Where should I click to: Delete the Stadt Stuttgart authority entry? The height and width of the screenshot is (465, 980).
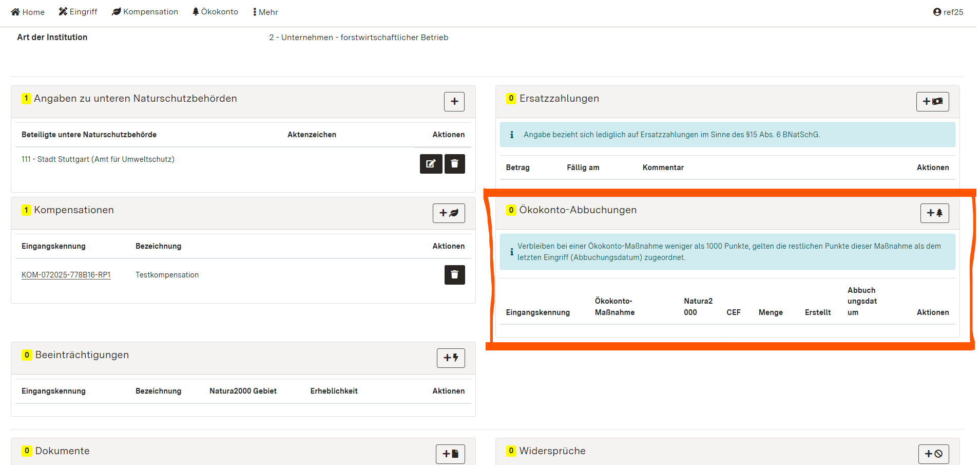[454, 164]
